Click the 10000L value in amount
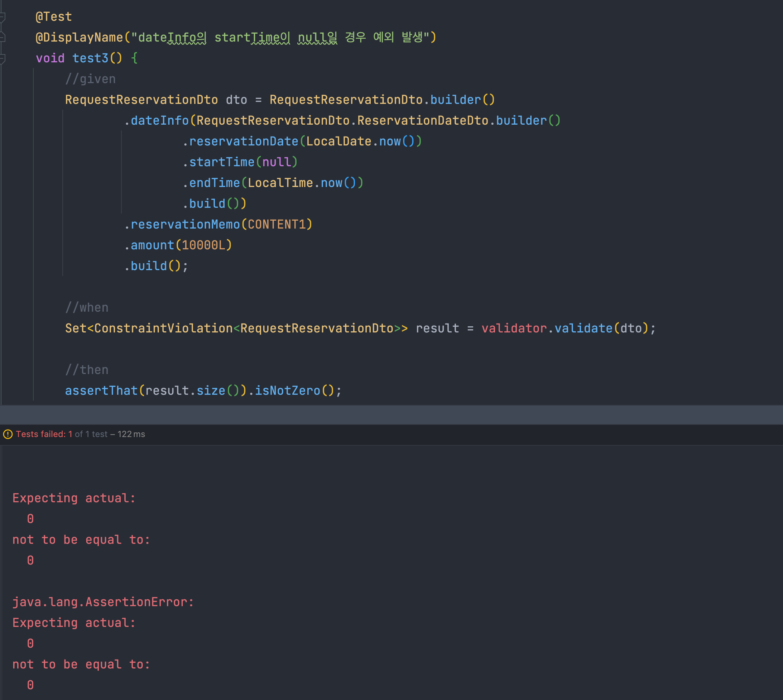Screen dimensions: 783x700 (203, 245)
